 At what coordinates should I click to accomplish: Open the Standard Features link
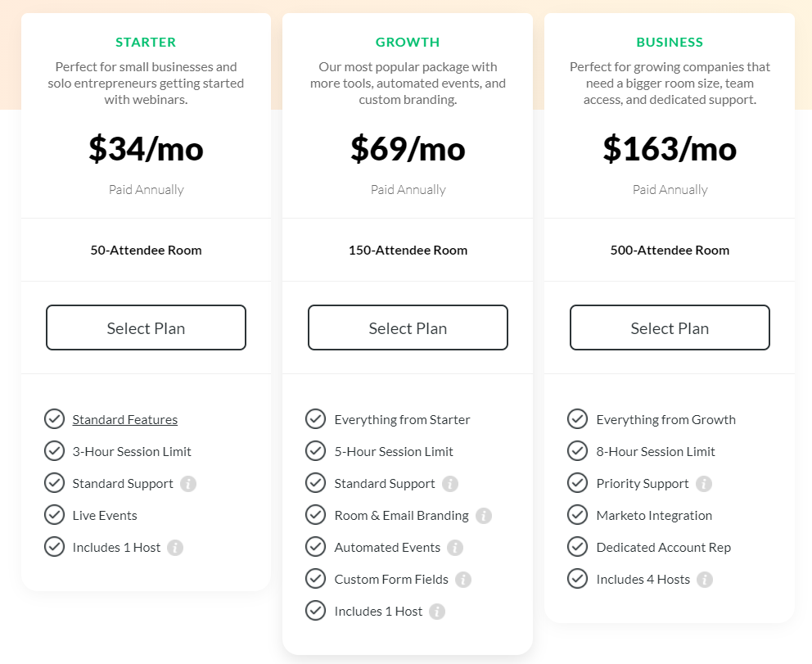(x=124, y=420)
